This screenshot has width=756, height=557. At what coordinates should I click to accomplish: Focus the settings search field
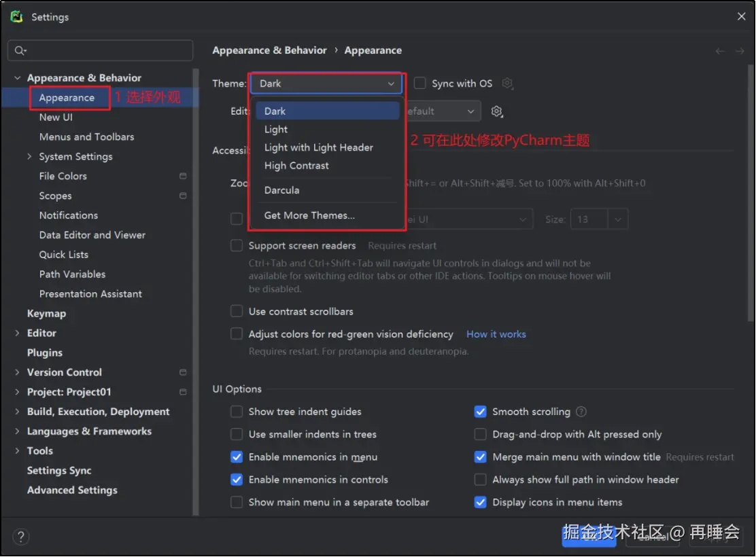point(101,50)
